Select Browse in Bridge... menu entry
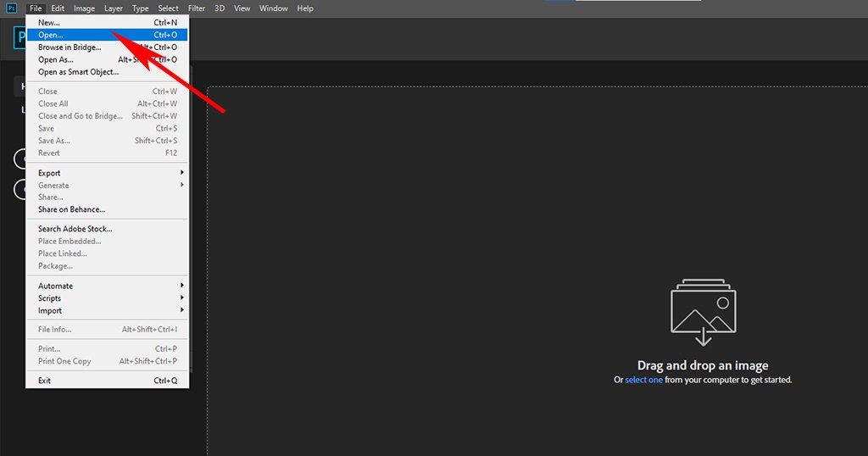This screenshot has width=868, height=456. 108,47
